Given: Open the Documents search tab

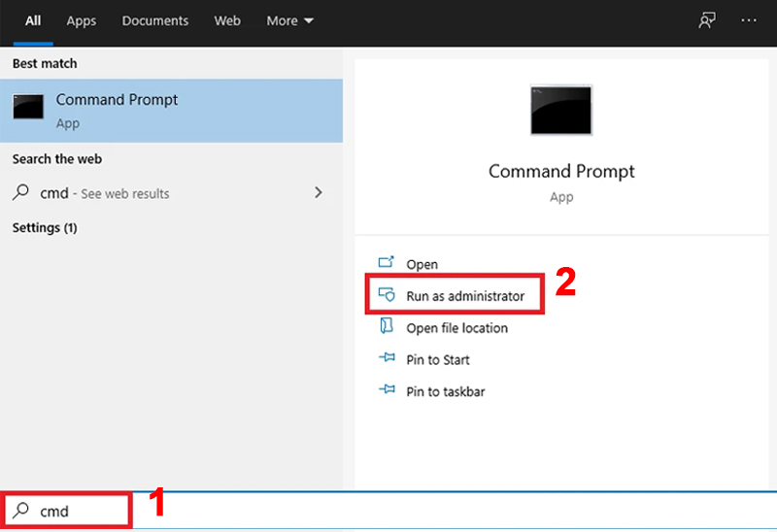Looking at the screenshot, I should [155, 20].
